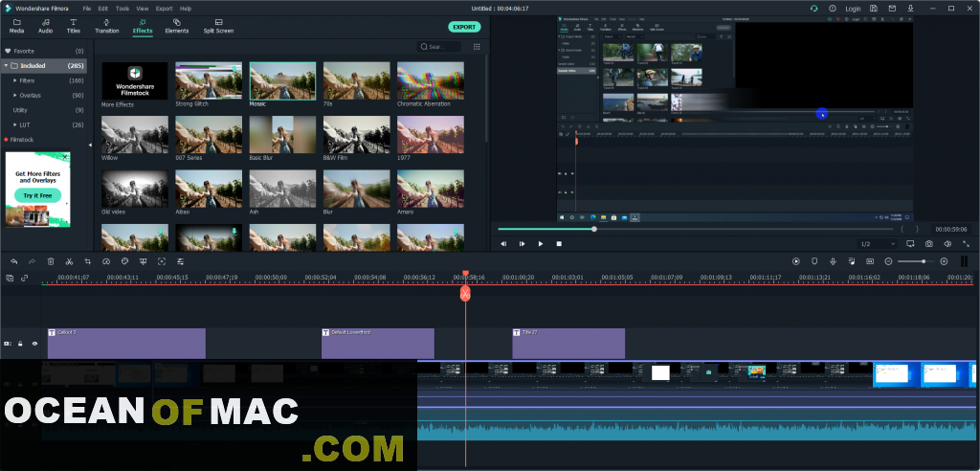The height and width of the screenshot is (471, 980).
Task: Click the Record Voiceover microphone icon
Action: [x=834, y=261]
